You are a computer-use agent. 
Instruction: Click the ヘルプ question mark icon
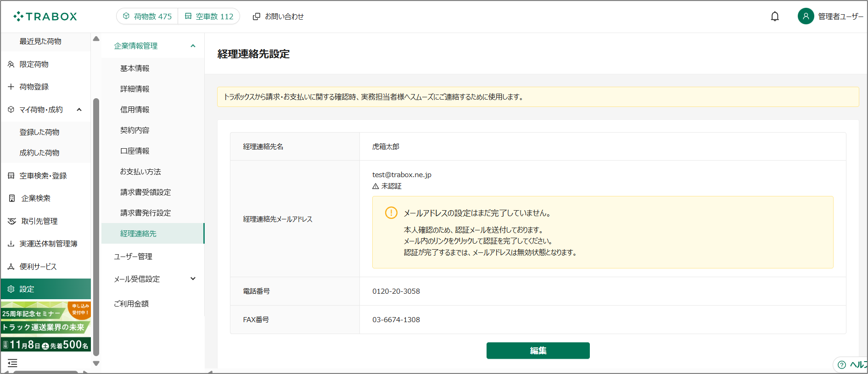842,365
